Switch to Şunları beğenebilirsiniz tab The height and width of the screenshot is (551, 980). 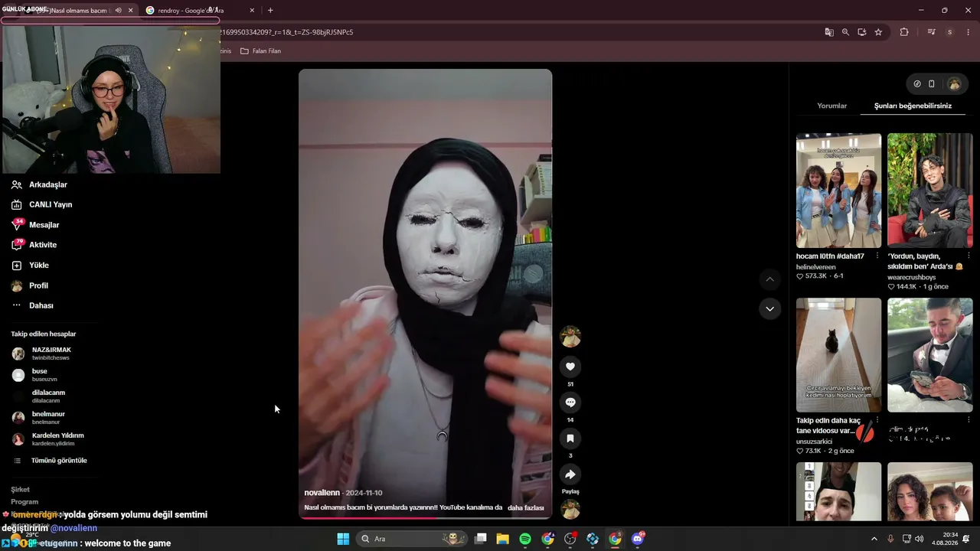[913, 106]
